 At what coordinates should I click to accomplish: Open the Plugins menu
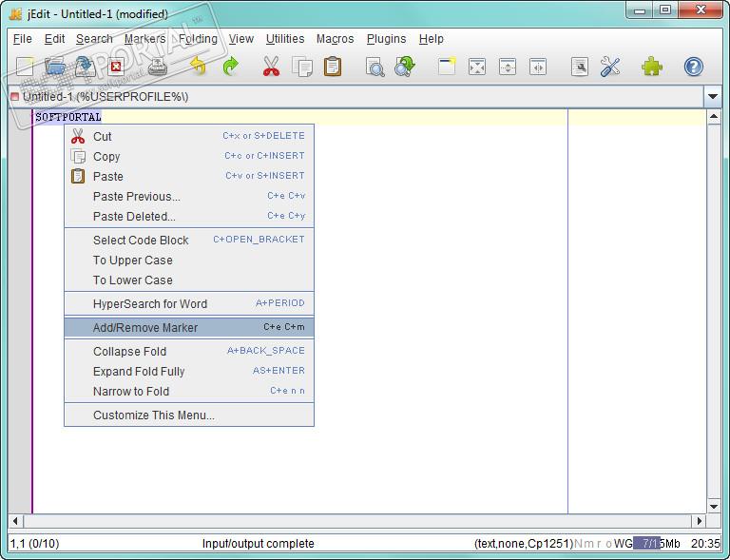click(x=387, y=39)
